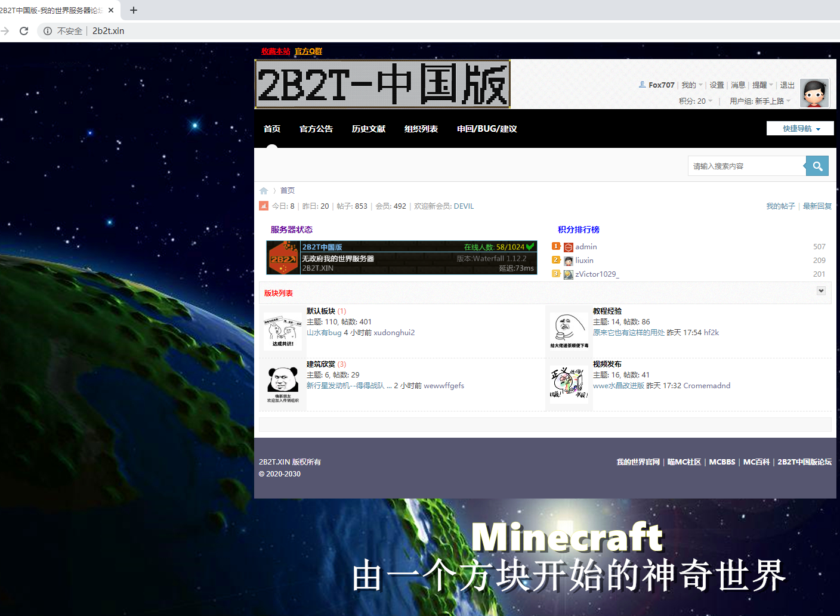
Task: Open 我的帖子 link
Action: (780, 206)
